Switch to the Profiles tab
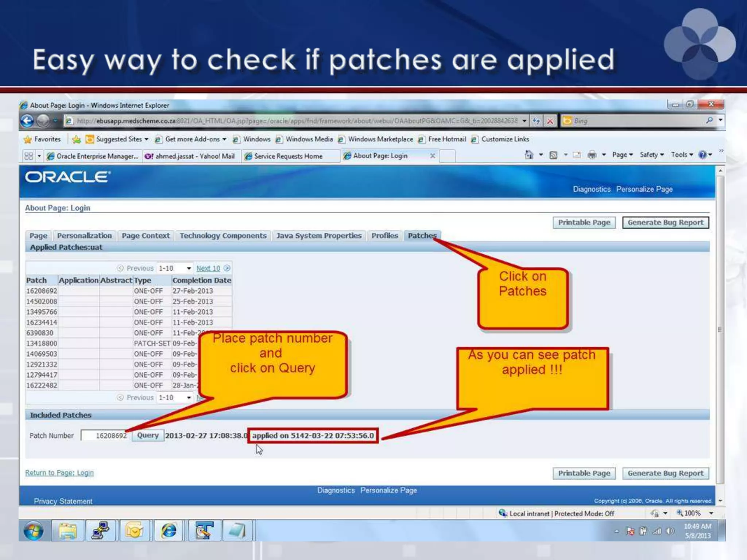This screenshot has width=747, height=560. click(384, 236)
